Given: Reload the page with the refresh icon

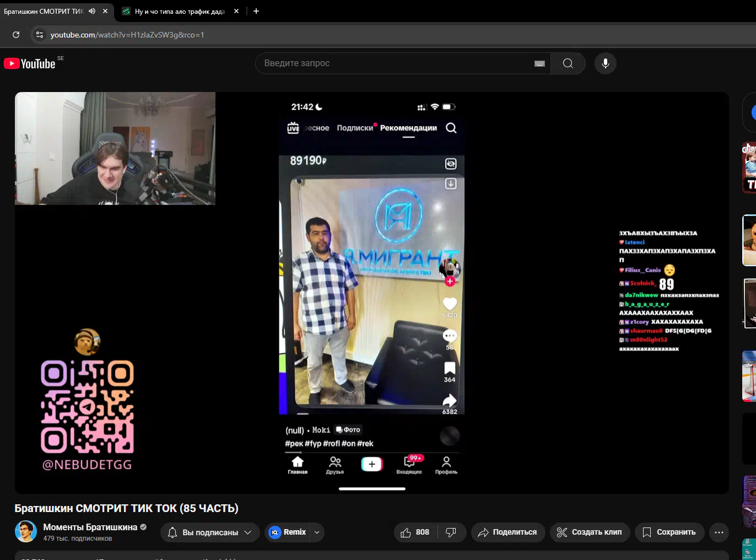Looking at the screenshot, I should (16, 35).
